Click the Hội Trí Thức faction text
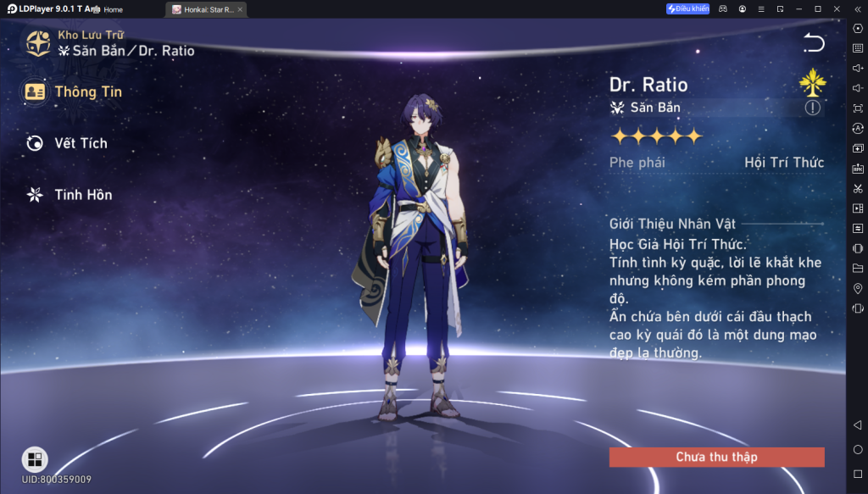The image size is (868, 494). (784, 163)
